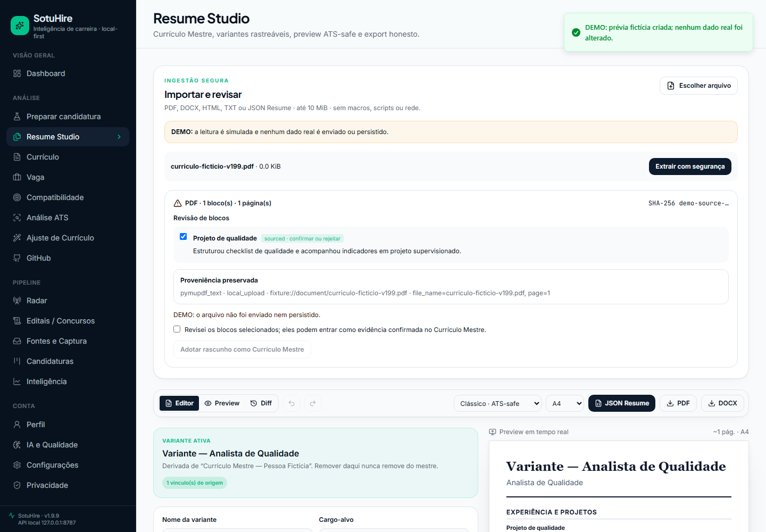Click the Radar antenna icon
Viewport: 766px width, 532px height.
click(x=17, y=301)
